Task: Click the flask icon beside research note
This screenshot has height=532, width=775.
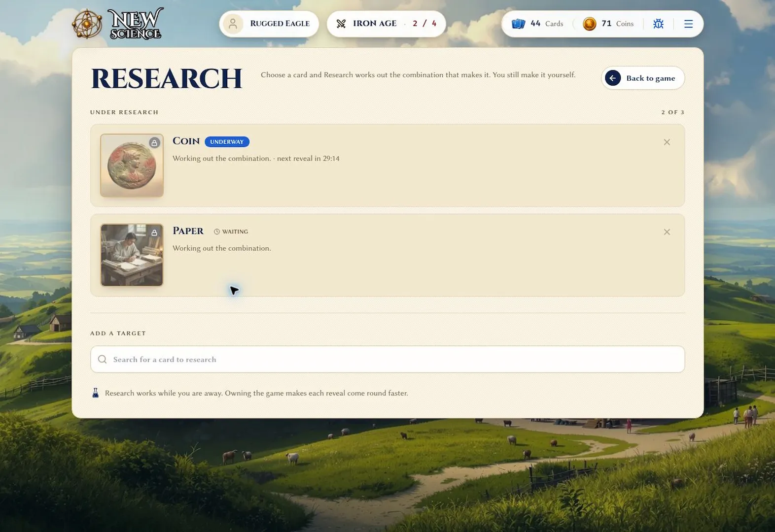Action: click(x=96, y=393)
